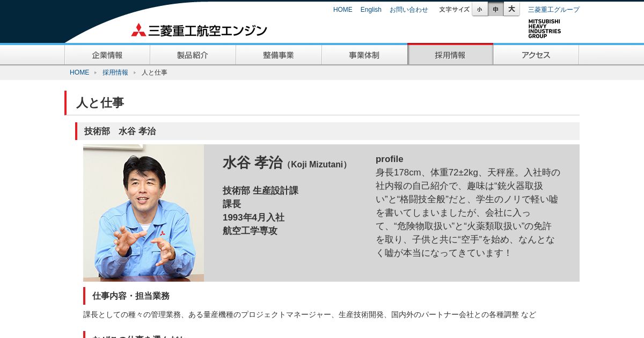
Task: Open the 採用情報 navigation tab
Action: pyautogui.click(x=450, y=54)
